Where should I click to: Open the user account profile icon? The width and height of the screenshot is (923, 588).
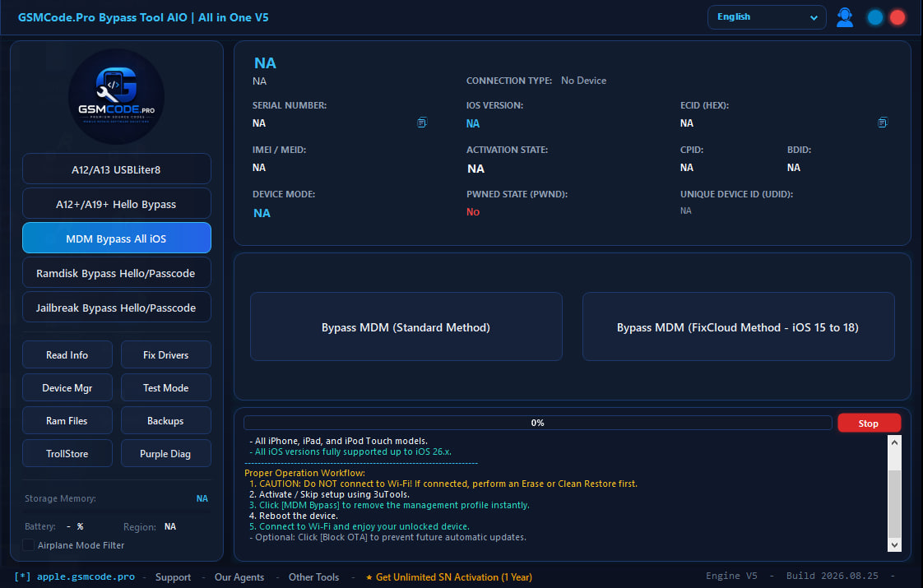click(x=845, y=17)
